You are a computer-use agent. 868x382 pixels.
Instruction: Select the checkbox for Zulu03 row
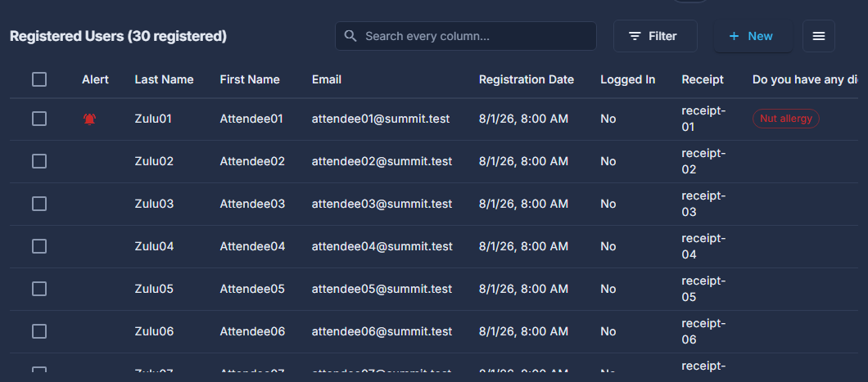39,204
